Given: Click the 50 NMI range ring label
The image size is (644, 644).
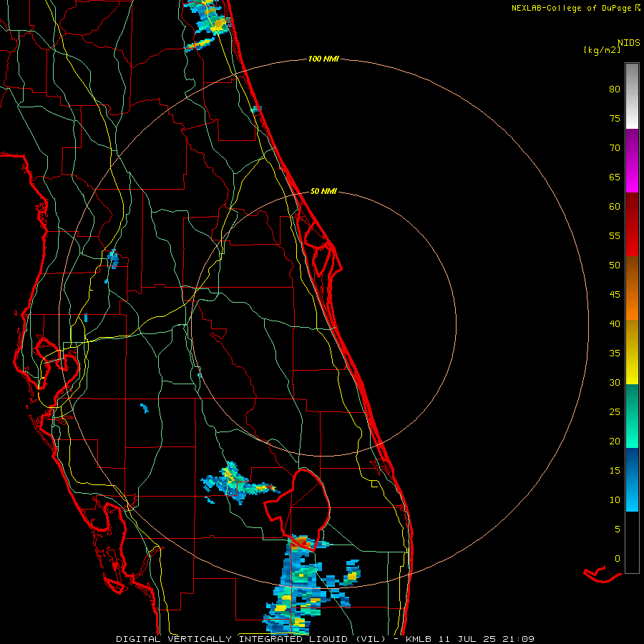Looking at the screenshot, I should pyautogui.click(x=323, y=191).
